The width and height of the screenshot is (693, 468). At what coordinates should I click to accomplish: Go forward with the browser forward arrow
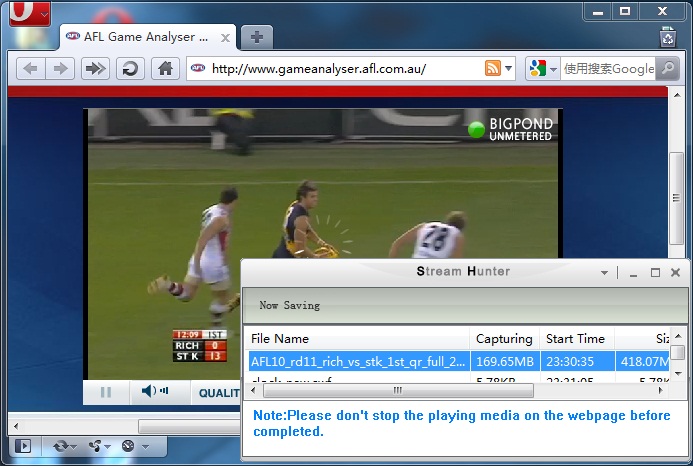[x=60, y=68]
